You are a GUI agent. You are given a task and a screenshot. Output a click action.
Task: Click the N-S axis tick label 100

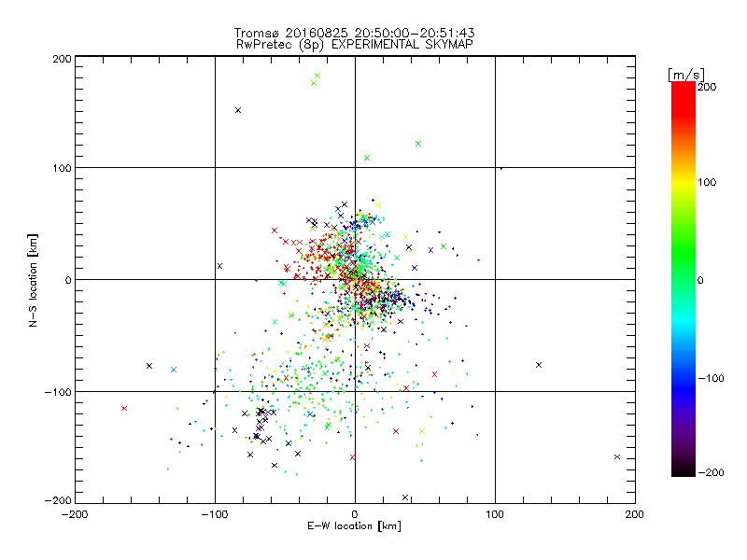coord(62,168)
